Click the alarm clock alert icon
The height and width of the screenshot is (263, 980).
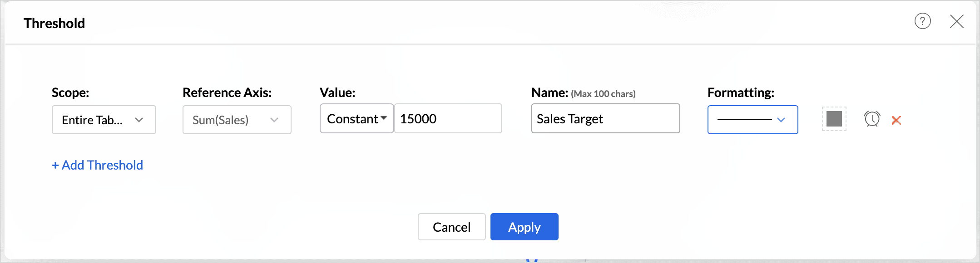click(x=871, y=119)
